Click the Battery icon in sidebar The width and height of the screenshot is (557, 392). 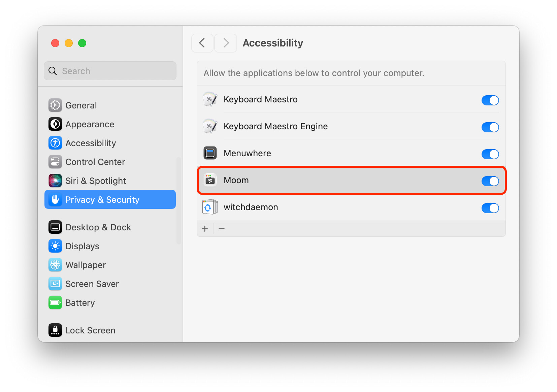(55, 303)
